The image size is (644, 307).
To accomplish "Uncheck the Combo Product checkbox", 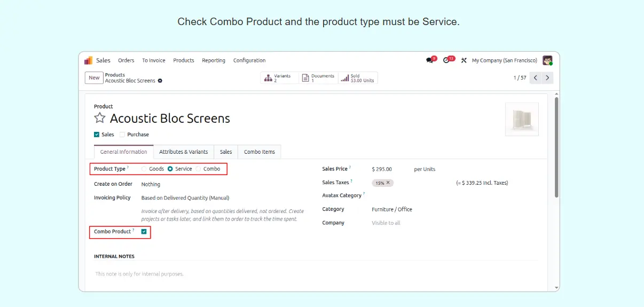I will click(x=144, y=232).
